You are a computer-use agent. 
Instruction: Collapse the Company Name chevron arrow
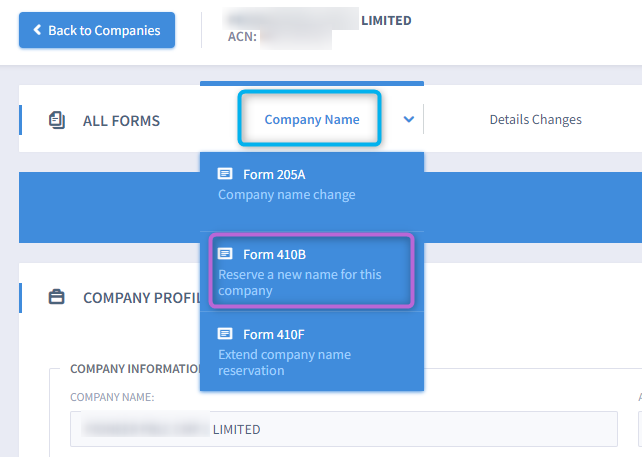409,120
